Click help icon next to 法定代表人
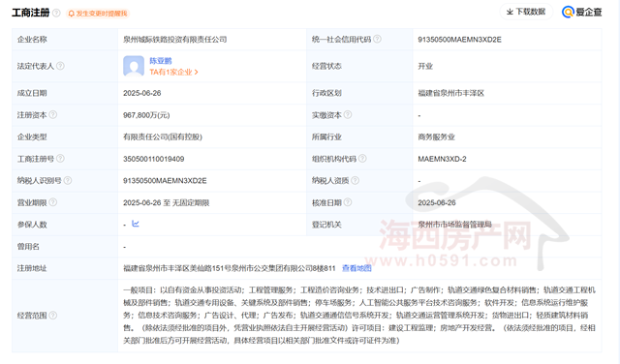The width and height of the screenshot is (620, 364). point(60,66)
